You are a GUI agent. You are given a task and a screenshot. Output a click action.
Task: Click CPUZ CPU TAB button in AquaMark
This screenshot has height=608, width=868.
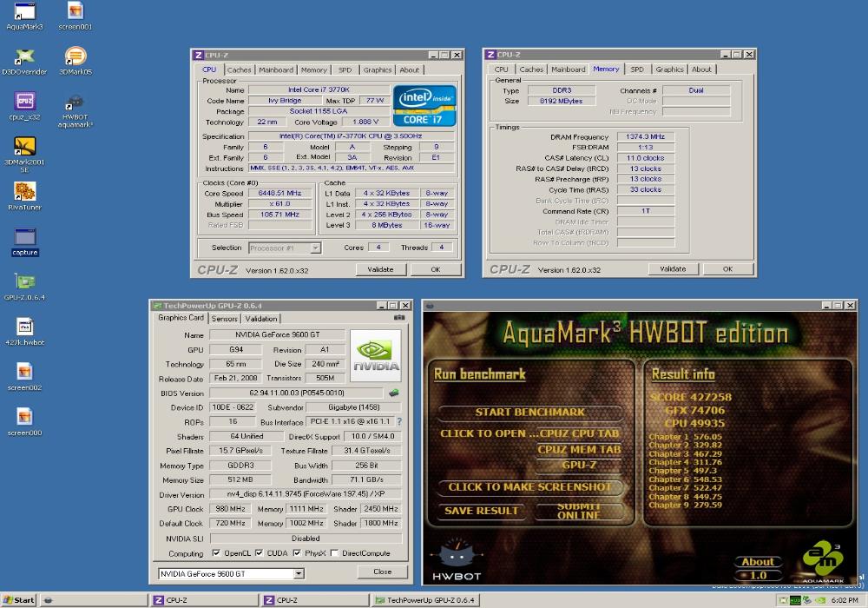point(578,433)
